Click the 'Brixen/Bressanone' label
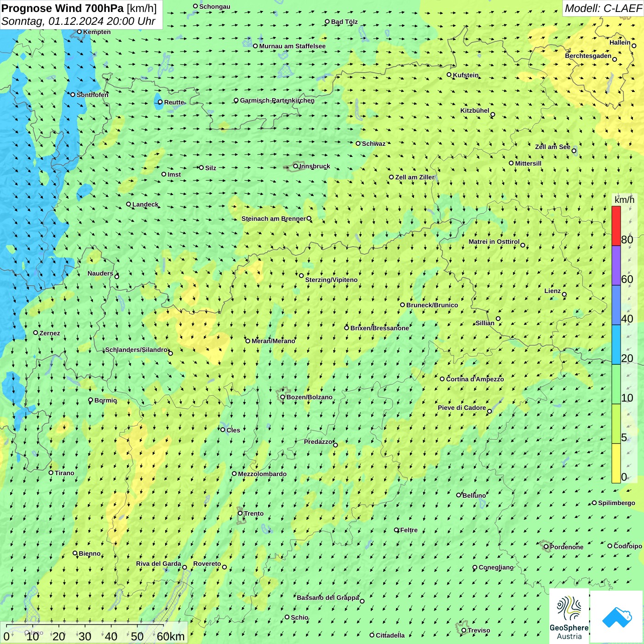Image resolution: width=644 pixels, height=644 pixels. pyautogui.click(x=379, y=328)
